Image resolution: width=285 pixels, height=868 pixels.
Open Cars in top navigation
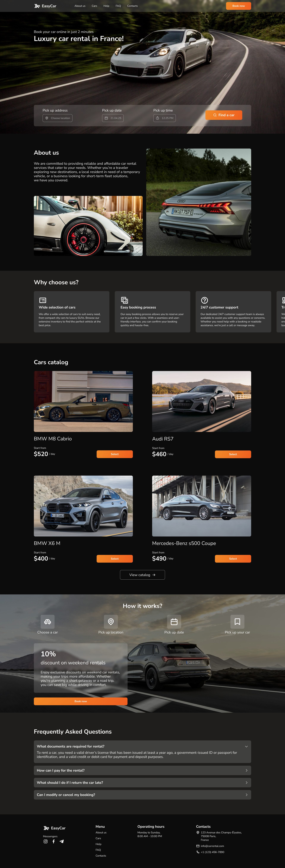[94, 6]
